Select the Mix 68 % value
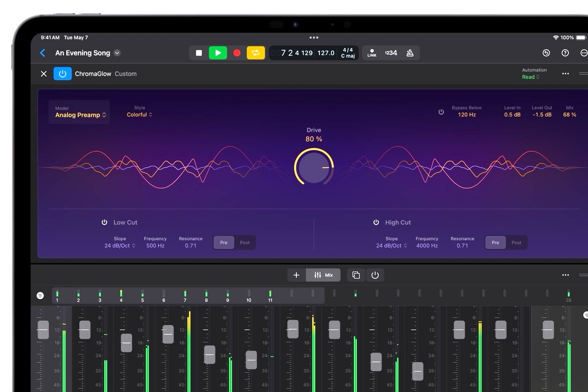Screen dimensions: 588x392 [570, 114]
